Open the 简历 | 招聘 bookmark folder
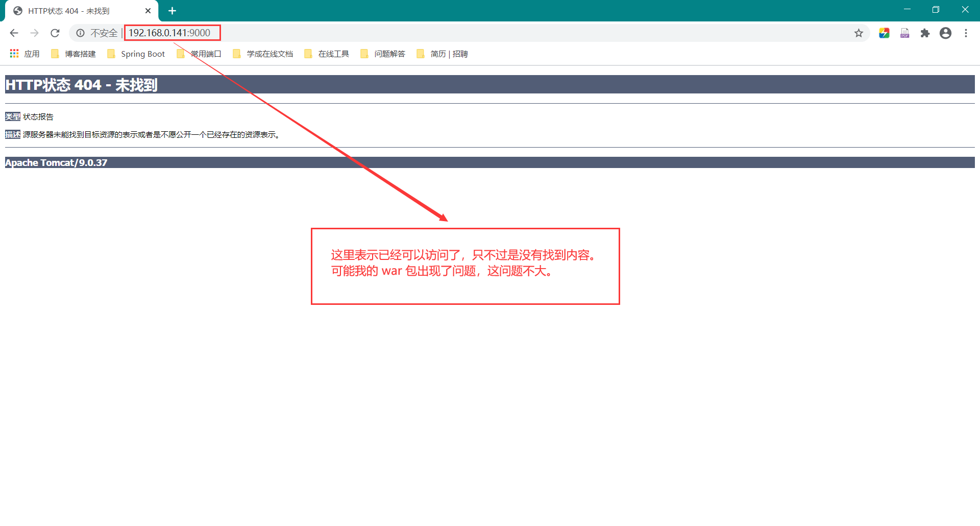 point(443,54)
